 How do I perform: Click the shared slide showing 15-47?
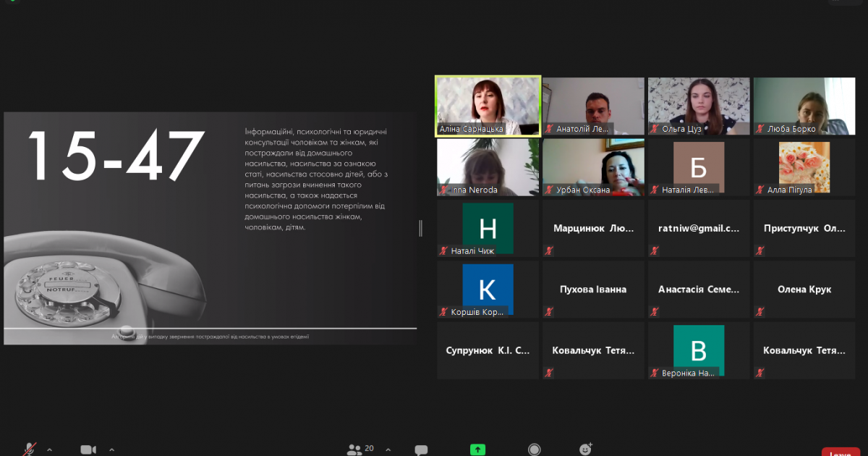tap(210, 228)
